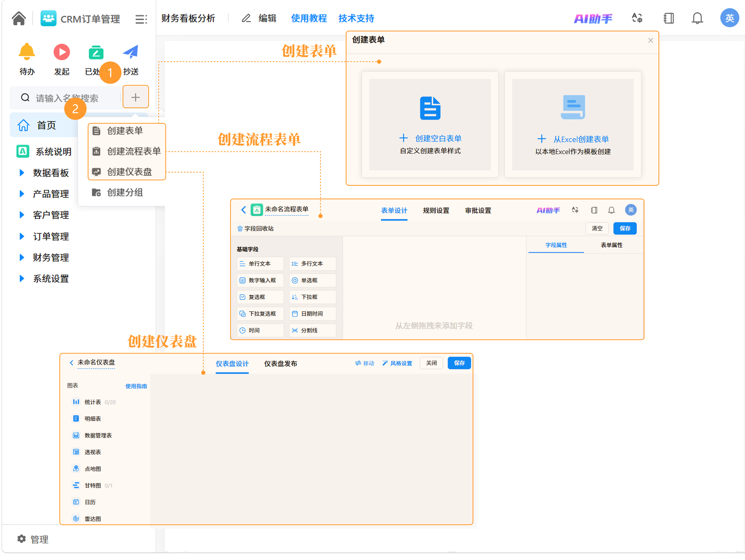Open the notebook icon in main top bar
Screen dimensions: 745x560
(669, 18)
